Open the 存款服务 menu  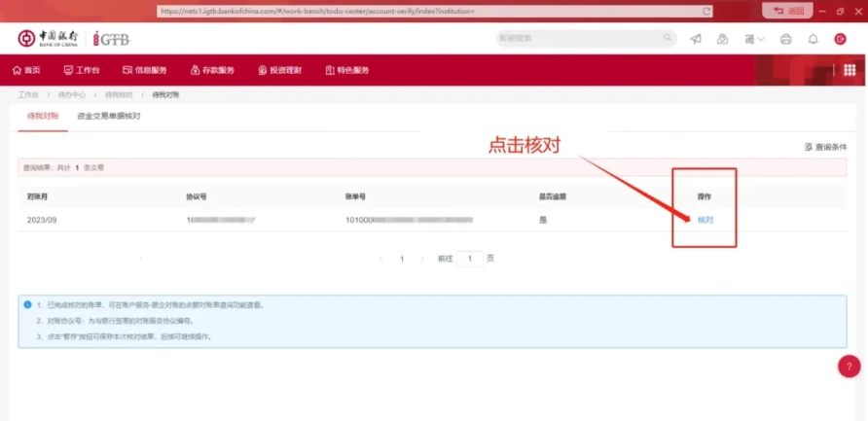pos(212,70)
